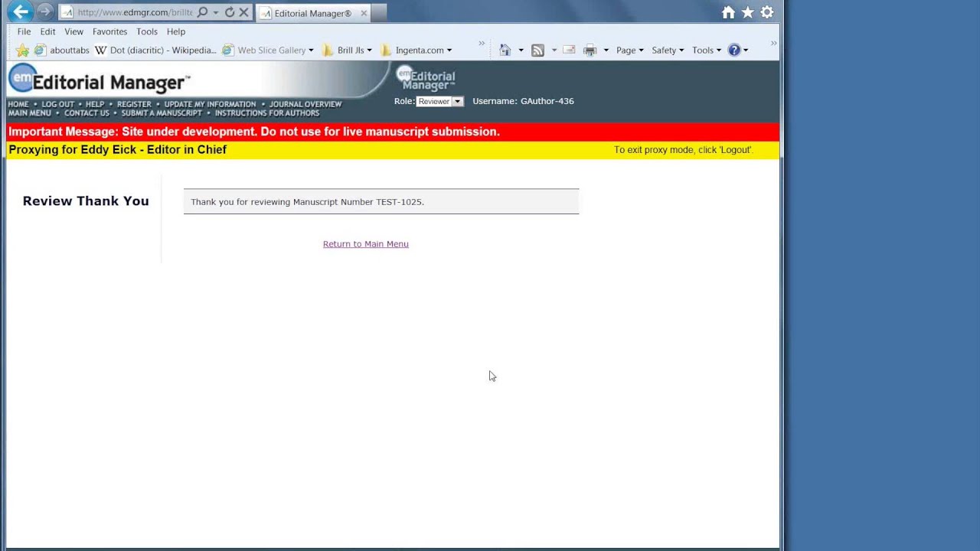Image resolution: width=980 pixels, height=551 pixels.
Task: Click the blue Help question mark icon
Action: pyautogui.click(x=734, y=51)
